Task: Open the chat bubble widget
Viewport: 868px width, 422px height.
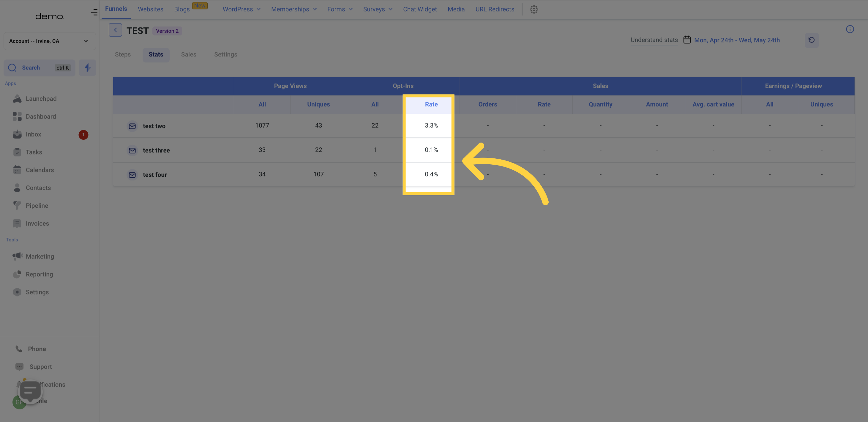Action: coord(30,391)
